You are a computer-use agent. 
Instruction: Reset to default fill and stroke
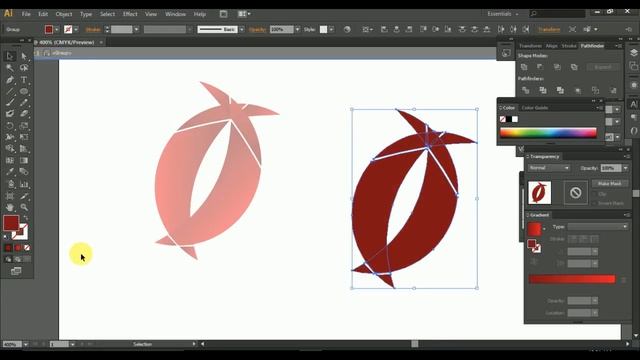6,237
